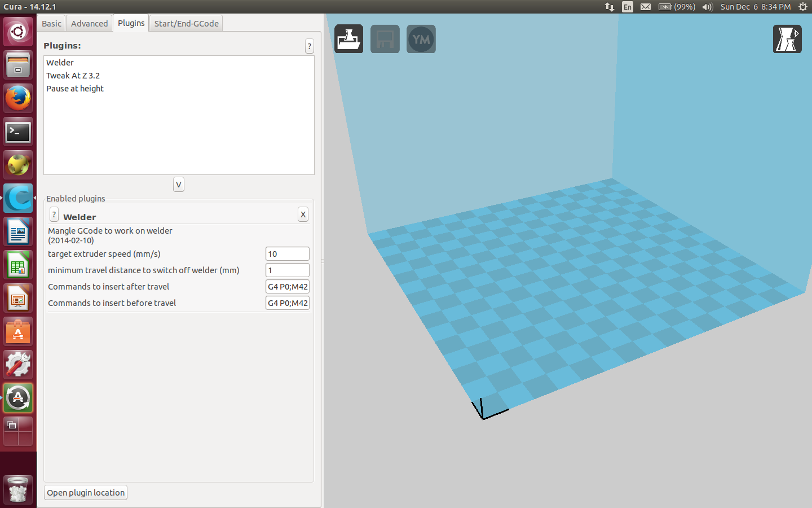
Task: Open the Start/End-GCode tab
Action: [186, 24]
